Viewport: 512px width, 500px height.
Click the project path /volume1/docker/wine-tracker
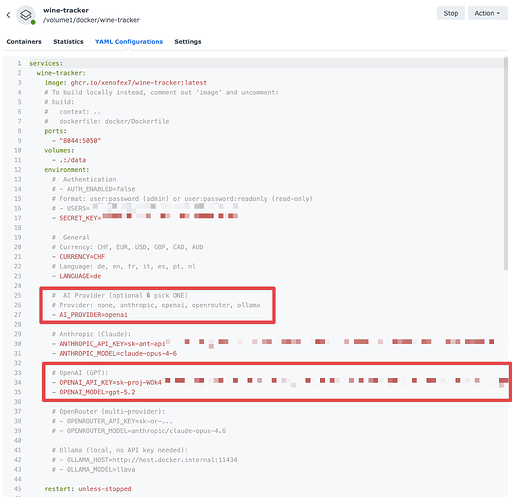[91, 20]
